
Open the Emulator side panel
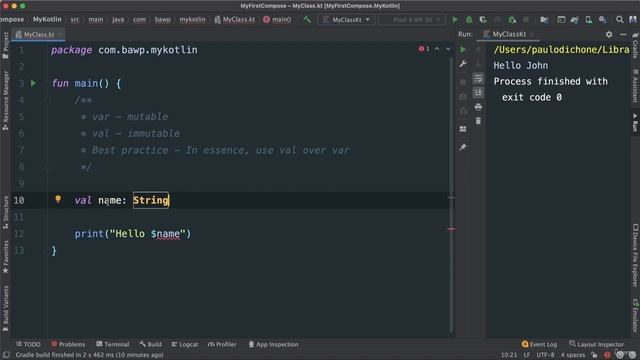pyautogui.click(x=635, y=315)
